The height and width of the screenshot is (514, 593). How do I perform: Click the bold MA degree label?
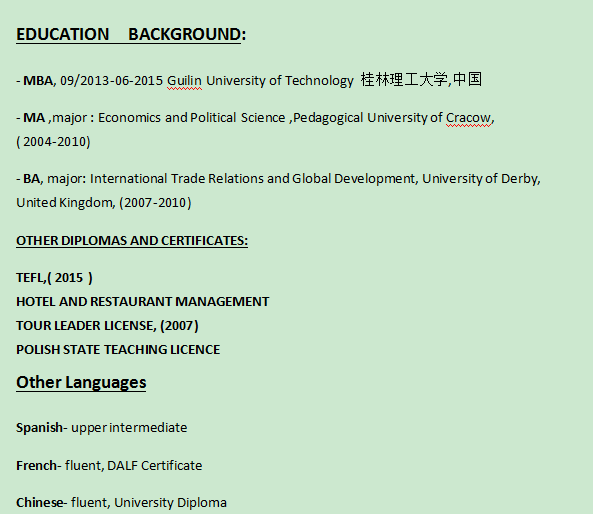(x=34, y=118)
